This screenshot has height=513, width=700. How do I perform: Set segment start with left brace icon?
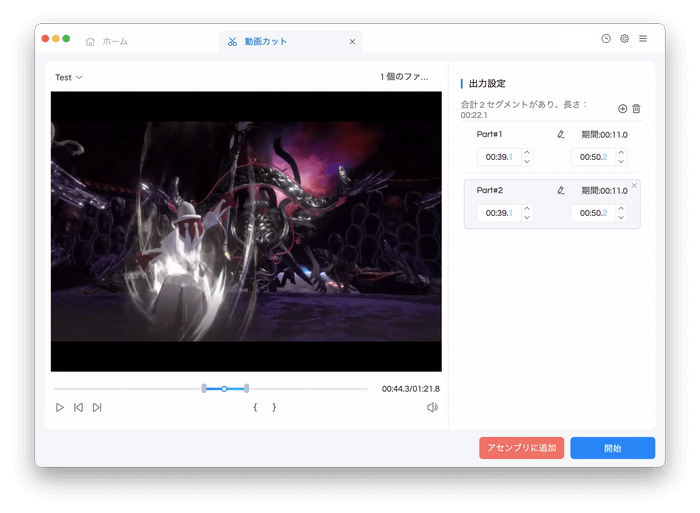click(255, 407)
